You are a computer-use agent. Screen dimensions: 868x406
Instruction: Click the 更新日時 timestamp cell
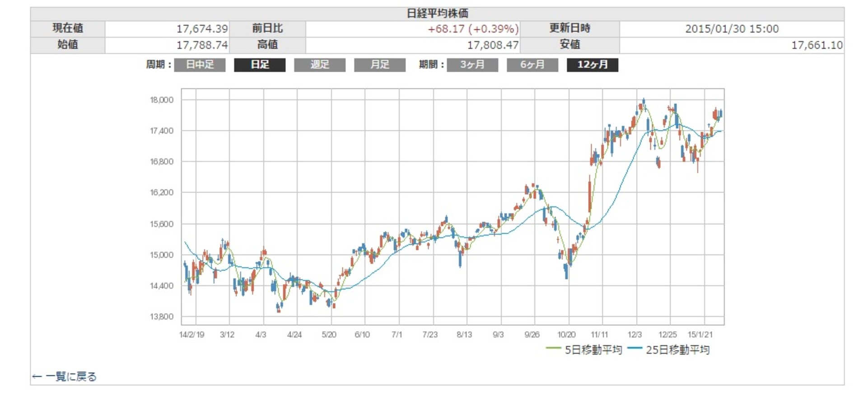(732, 28)
